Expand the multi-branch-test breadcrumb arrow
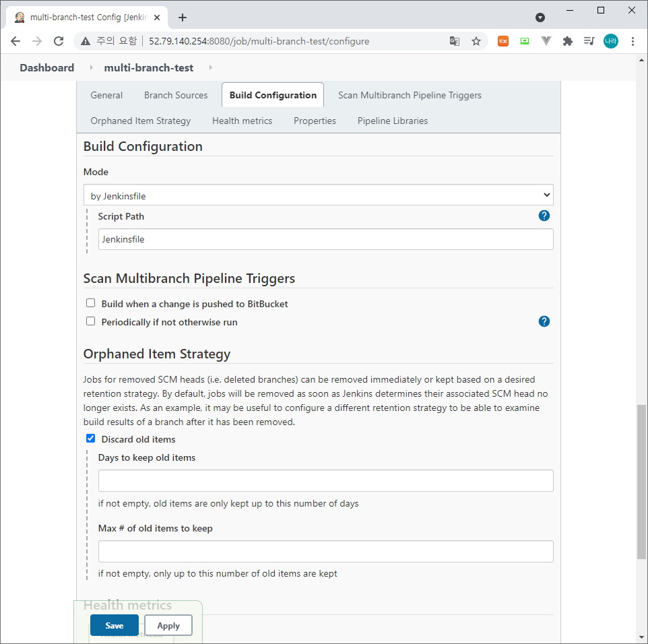 point(210,67)
